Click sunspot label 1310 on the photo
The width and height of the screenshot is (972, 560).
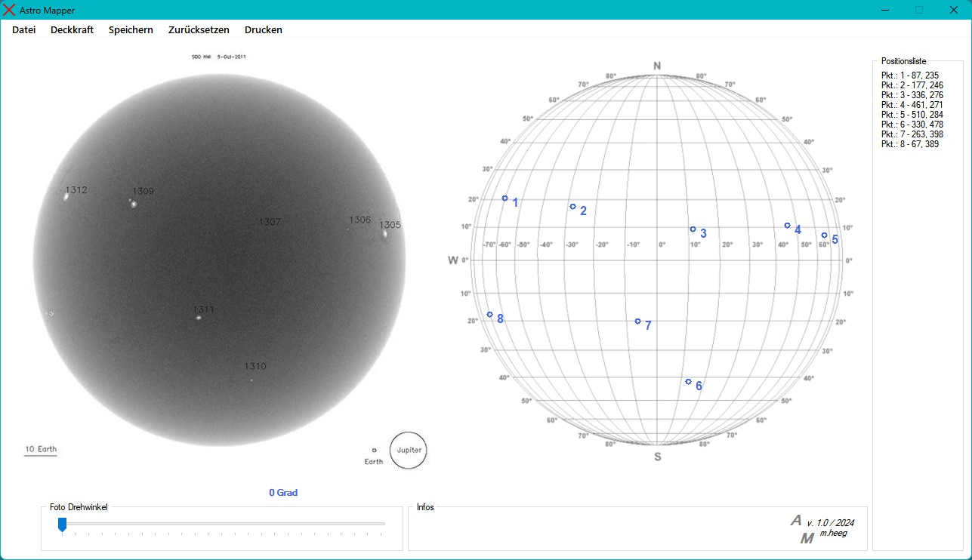(x=255, y=366)
